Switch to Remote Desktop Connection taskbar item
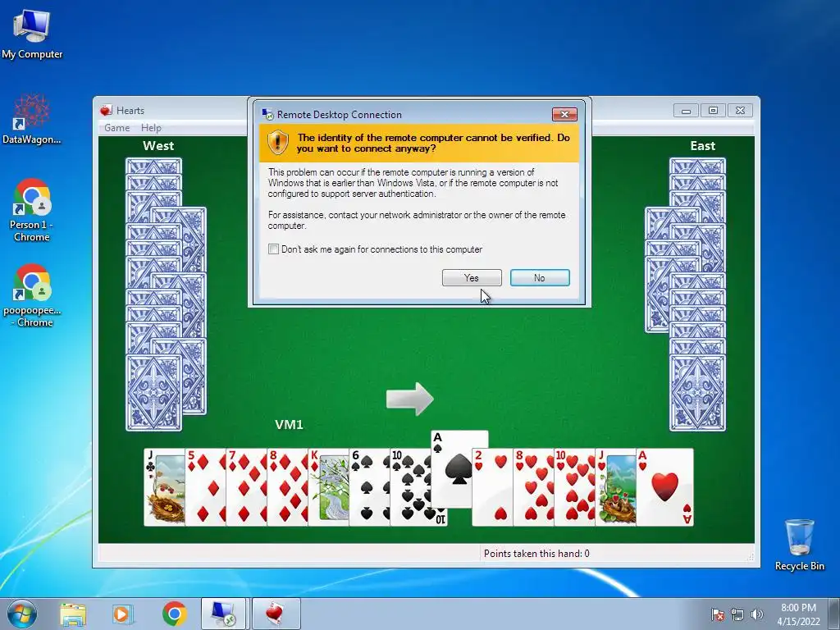The height and width of the screenshot is (630, 840). 223,614
